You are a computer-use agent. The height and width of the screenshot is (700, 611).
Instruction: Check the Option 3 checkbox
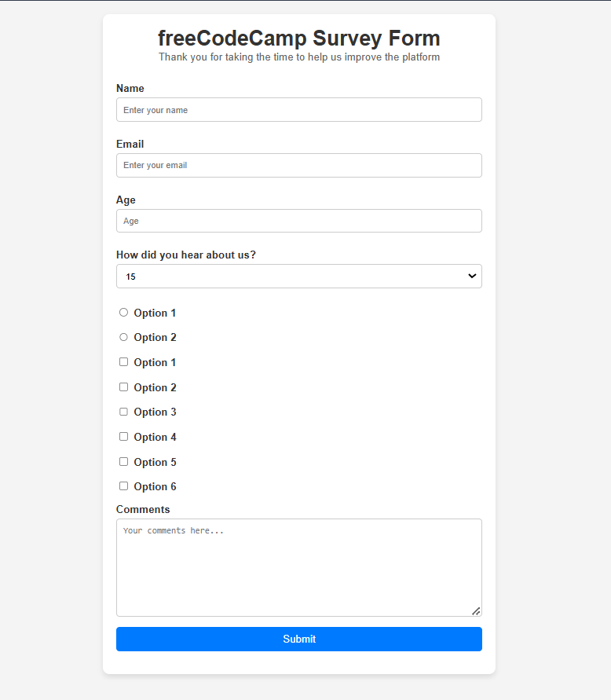(123, 412)
